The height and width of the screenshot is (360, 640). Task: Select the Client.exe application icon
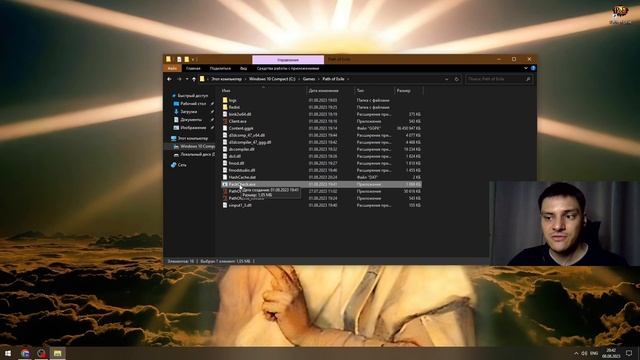click(x=225, y=121)
